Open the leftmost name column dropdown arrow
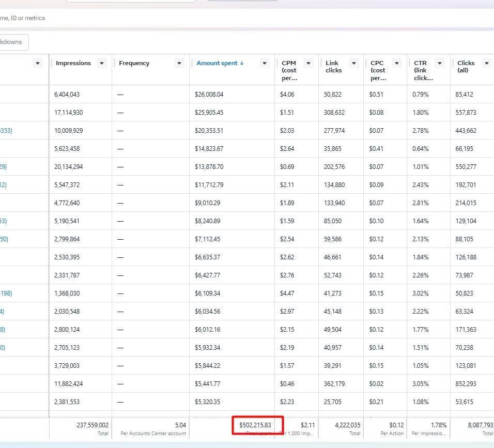 click(x=37, y=63)
